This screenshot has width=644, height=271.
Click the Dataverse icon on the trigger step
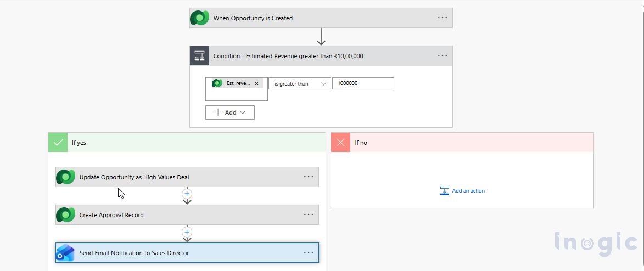pyautogui.click(x=200, y=18)
